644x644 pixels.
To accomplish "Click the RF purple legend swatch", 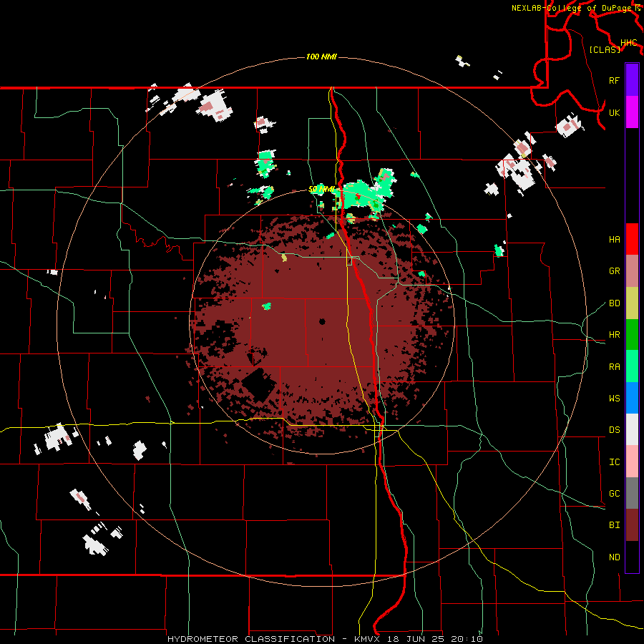I will [x=632, y=80].
